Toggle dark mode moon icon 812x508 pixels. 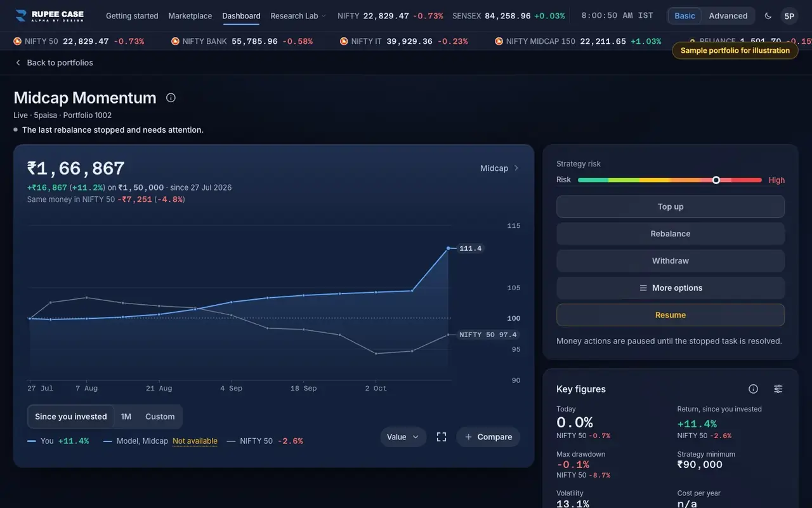(x=768, y=16)
